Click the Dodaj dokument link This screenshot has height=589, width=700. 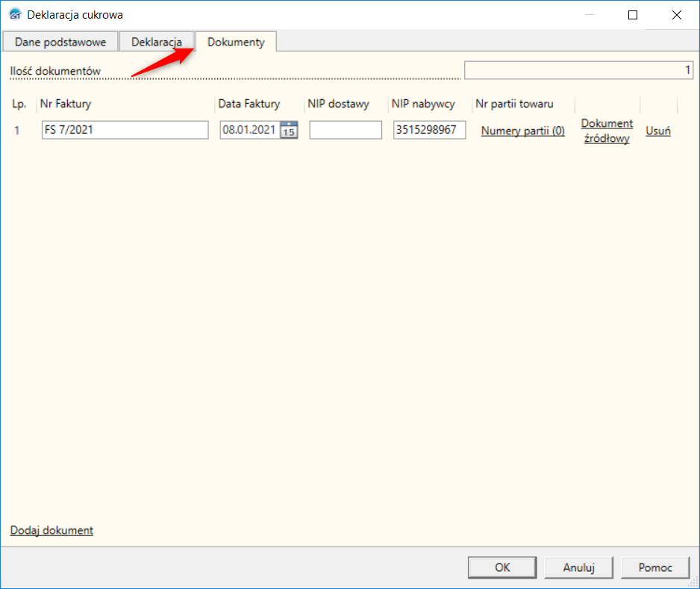click(x=51, y=530)
